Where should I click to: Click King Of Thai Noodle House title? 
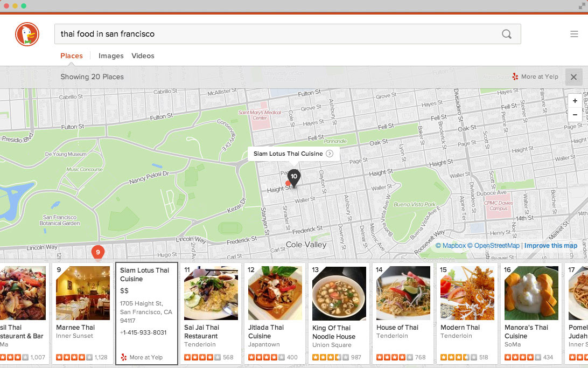pyautogui.click(x=334, y=332)
